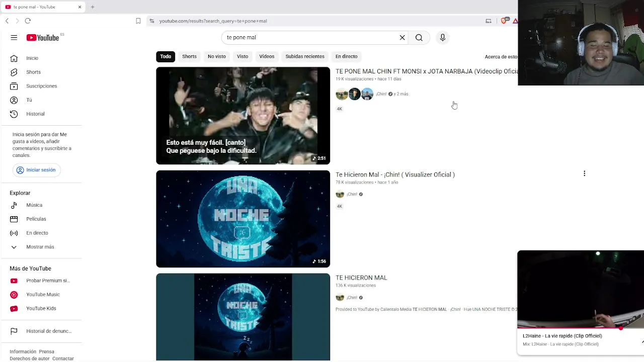Go back with the browser back arrow
This screenshot has height=362, width=644.
tap(7, 21)
